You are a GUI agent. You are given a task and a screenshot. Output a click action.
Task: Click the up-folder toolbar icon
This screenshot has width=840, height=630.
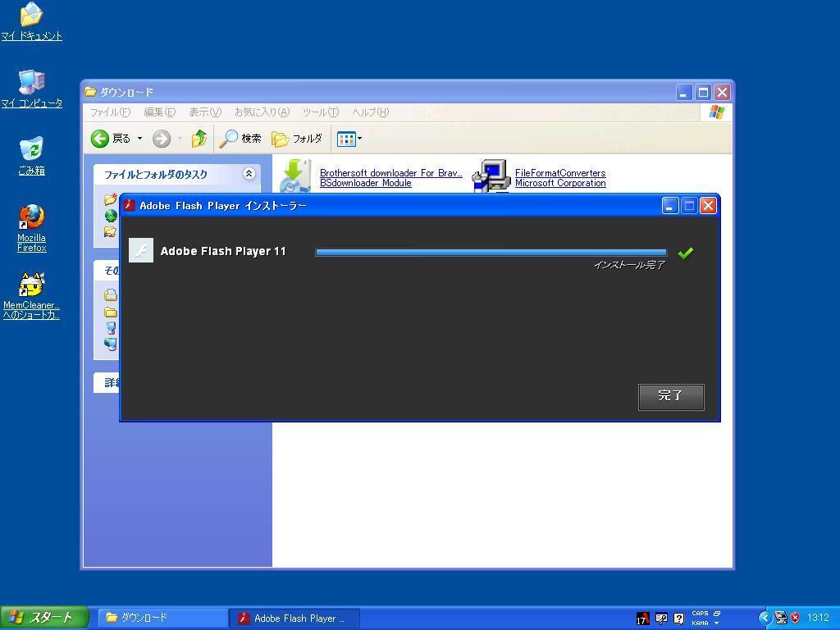(x=199, y=139)
